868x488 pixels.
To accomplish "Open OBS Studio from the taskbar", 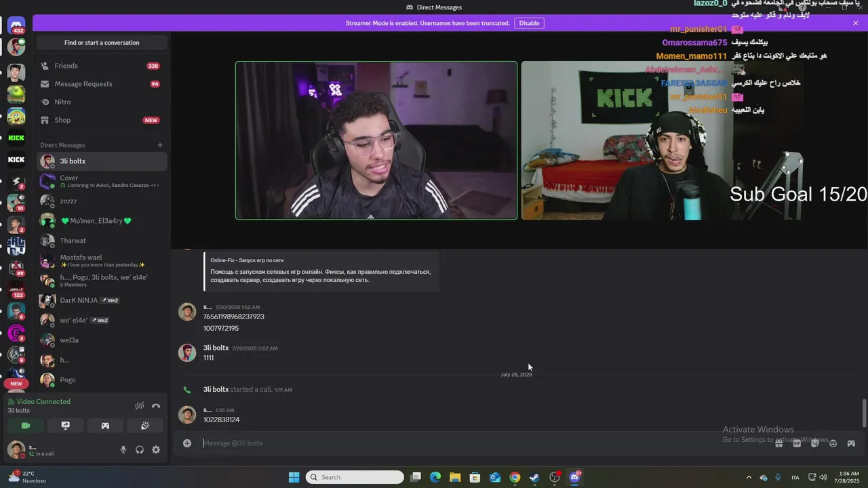I will tap(555, 477).
